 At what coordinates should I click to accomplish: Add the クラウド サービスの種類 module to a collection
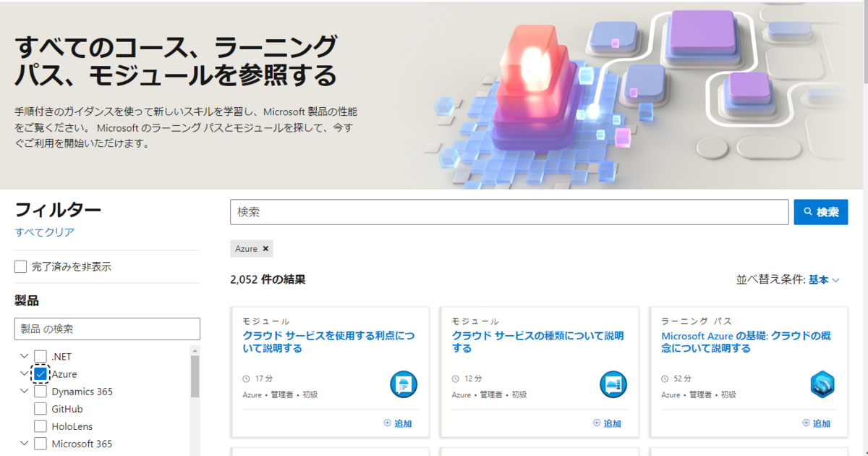coord(608,423)
